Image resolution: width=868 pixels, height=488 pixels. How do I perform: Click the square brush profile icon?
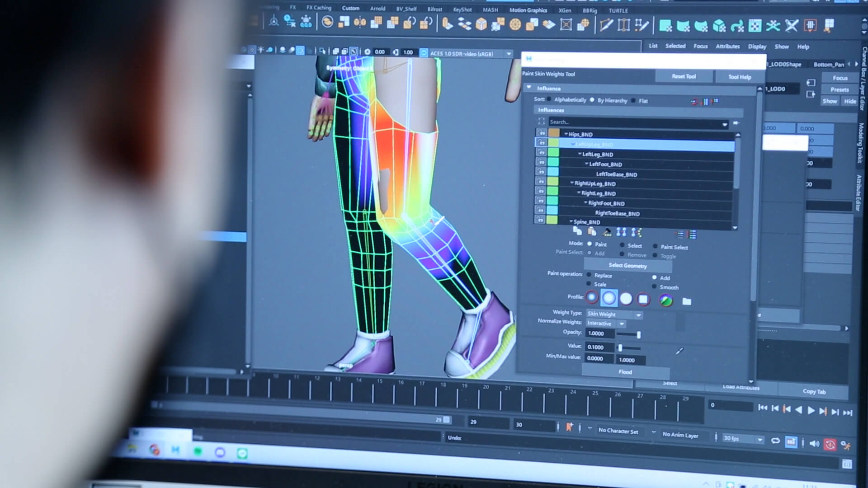point(643,299)
